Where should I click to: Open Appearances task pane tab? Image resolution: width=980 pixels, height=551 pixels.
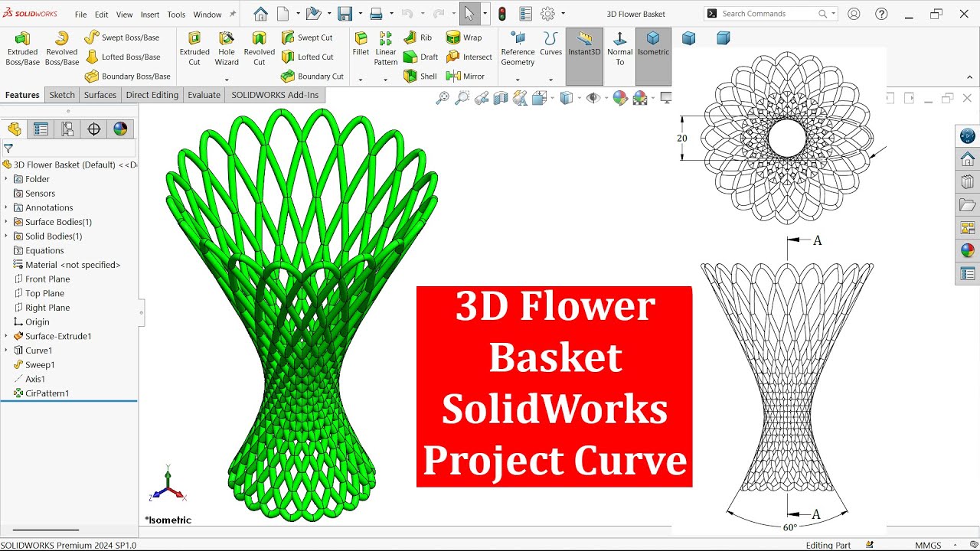(968, 250)
